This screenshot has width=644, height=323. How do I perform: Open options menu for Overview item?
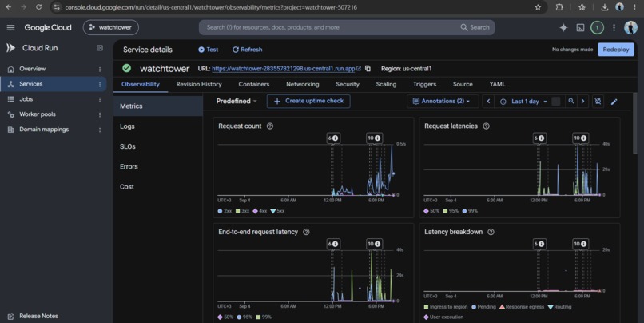pyautogui.click(x=100, y=69)
